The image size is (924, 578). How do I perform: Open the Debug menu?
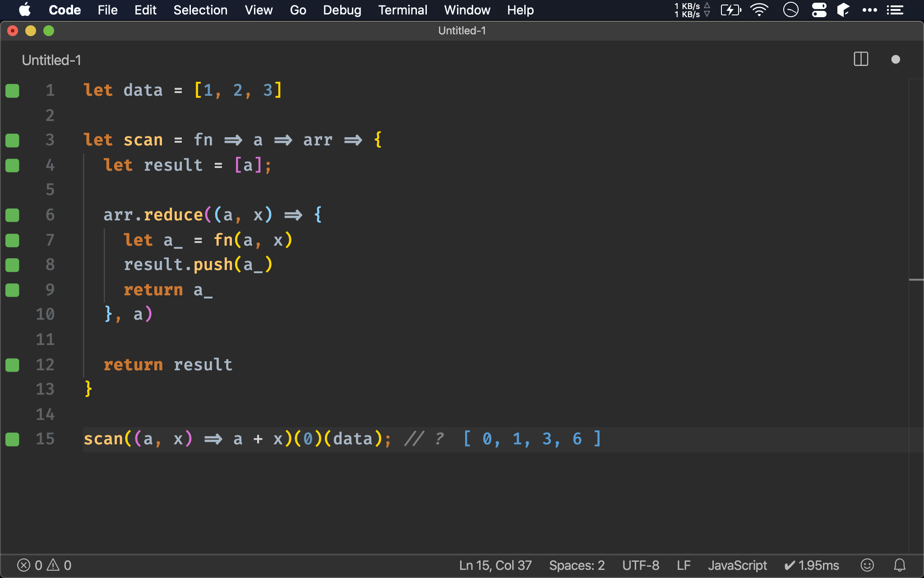coord(342,10)
